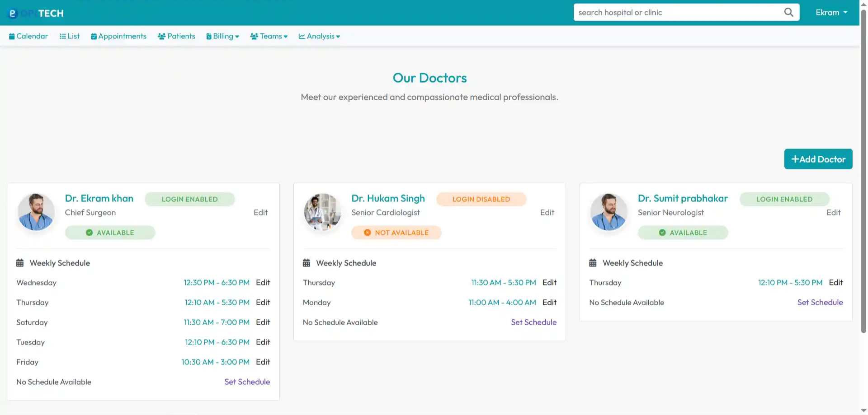Click the 10:30 AM - 3:00 PM time slot
The height and width of the screenshot is (415, 868).
(x=215, y=362)
